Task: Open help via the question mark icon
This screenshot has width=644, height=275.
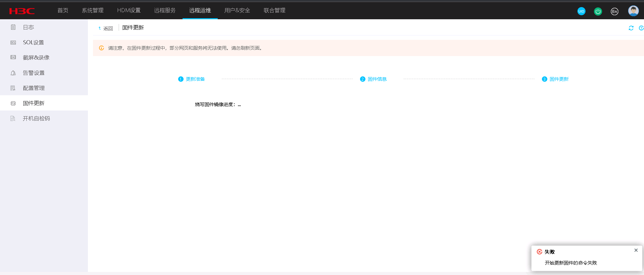Action: point(641,28)
